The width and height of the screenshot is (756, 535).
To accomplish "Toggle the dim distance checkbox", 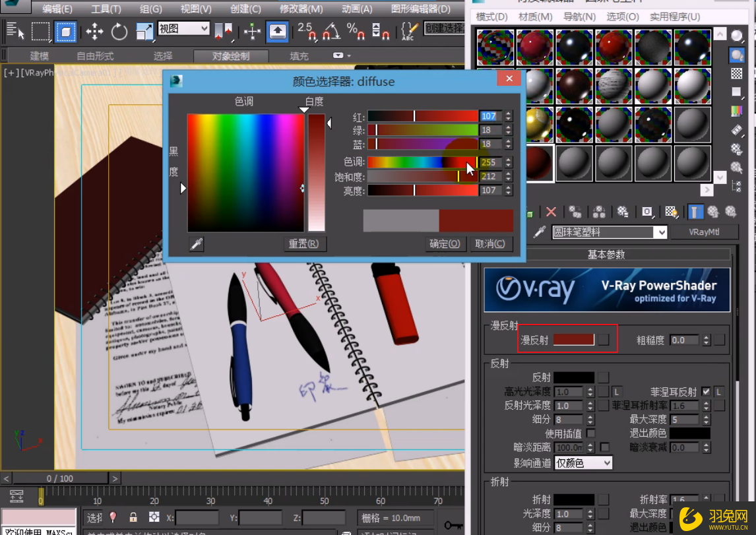I will click(605, 447).
